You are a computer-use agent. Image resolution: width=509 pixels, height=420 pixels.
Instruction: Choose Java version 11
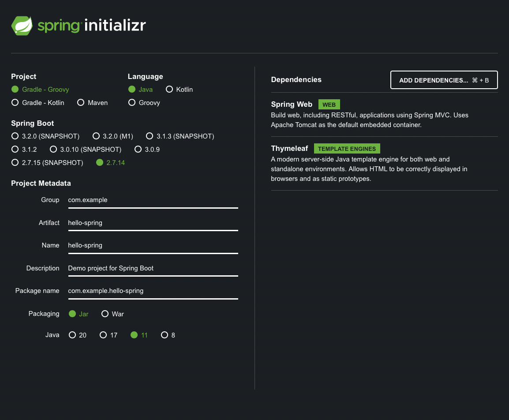(139, 335)
